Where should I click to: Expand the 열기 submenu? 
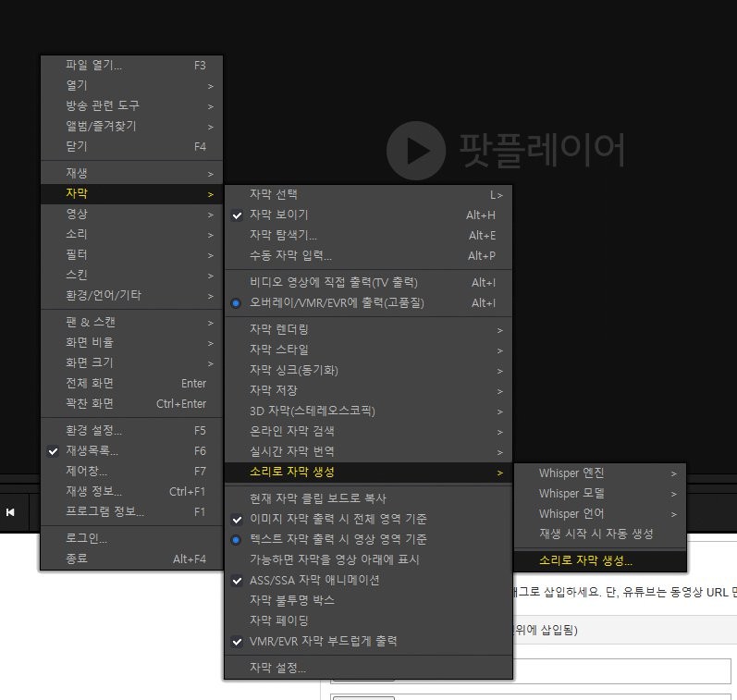131,86
